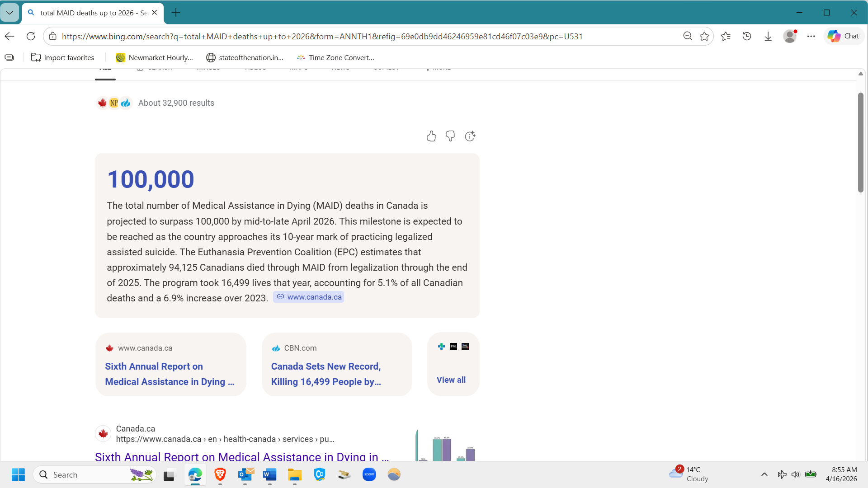Viewport: 868px width, 488px height.
Task: Open a new browser tab
Action: (x=176, y=13)
